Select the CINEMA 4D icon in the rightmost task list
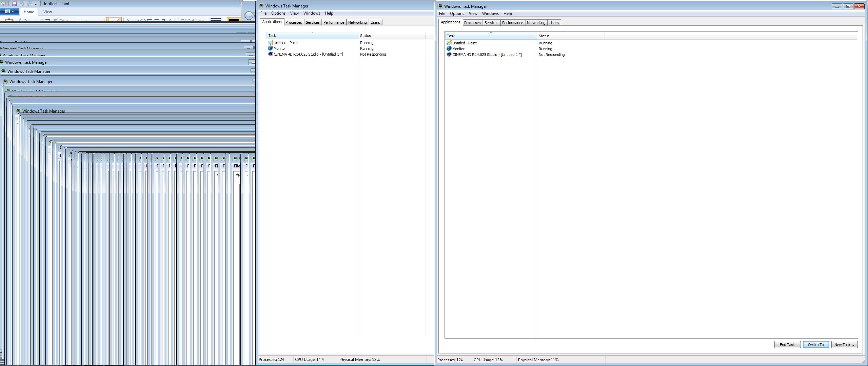This screenshot has width=868, height=366. click(x=449, y=55)
